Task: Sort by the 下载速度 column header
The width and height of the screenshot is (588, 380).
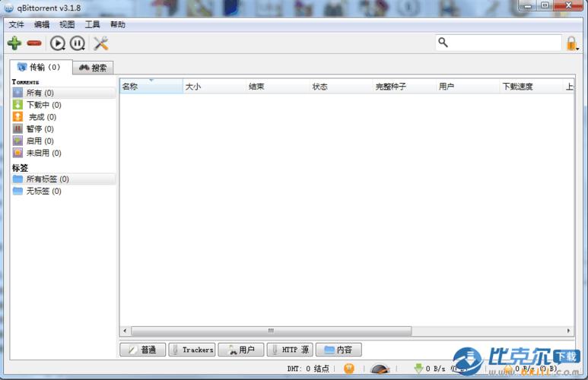Action: [x=532, y=87]
